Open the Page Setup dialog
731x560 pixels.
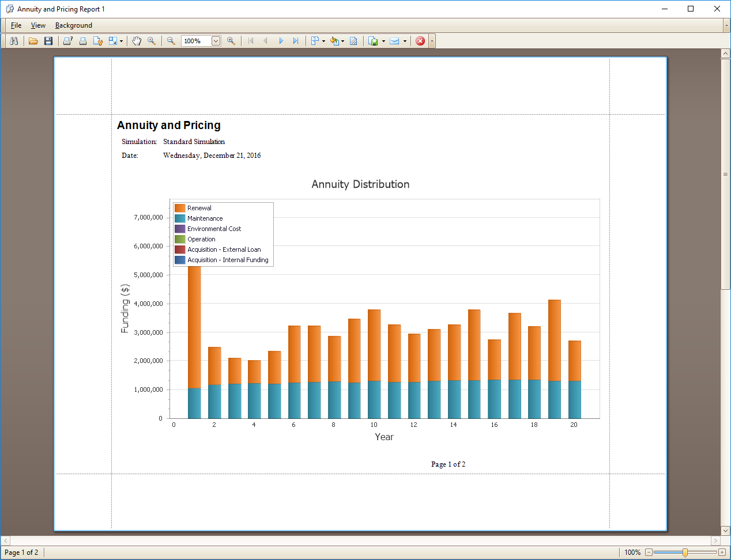98,41
